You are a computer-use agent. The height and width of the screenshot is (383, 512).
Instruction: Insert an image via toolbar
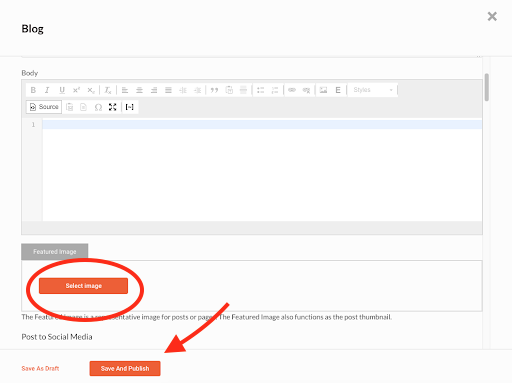[323, 90]
